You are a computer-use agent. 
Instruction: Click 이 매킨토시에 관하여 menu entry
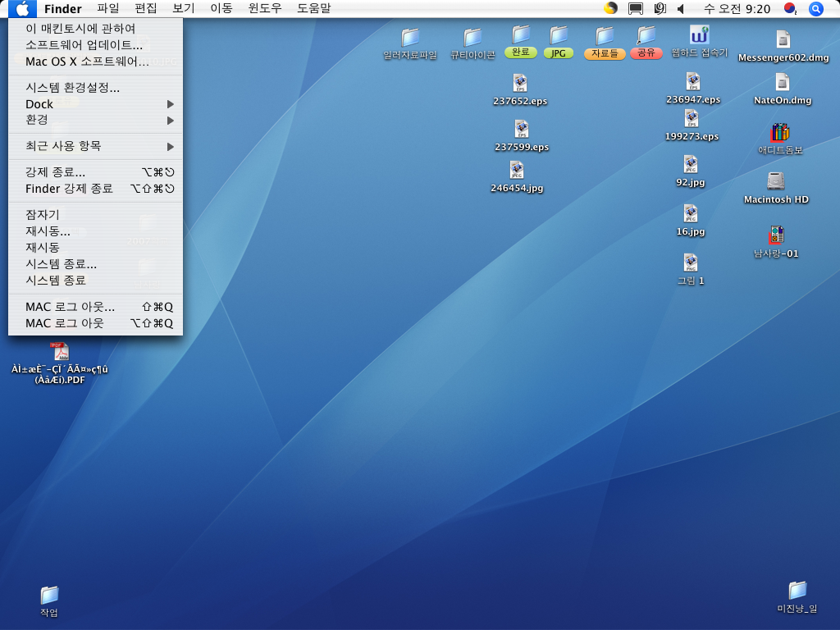coord(80,29)
